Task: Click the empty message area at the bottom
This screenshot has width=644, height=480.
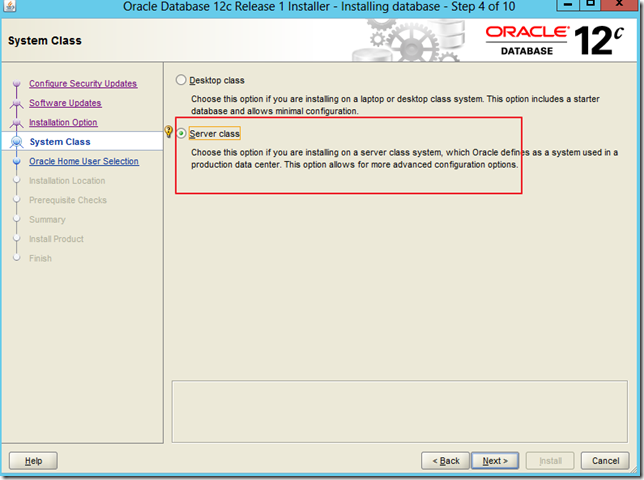Action: [x=400, y=411]
